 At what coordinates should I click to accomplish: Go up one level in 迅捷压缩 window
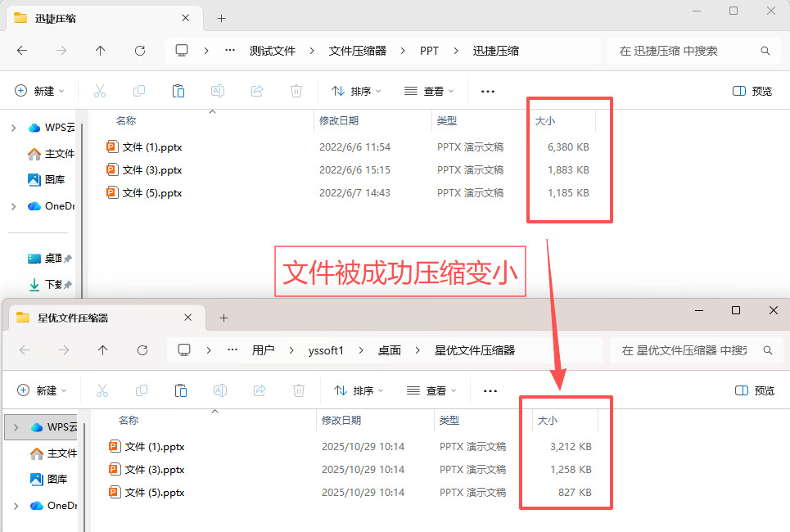point(100,51)
